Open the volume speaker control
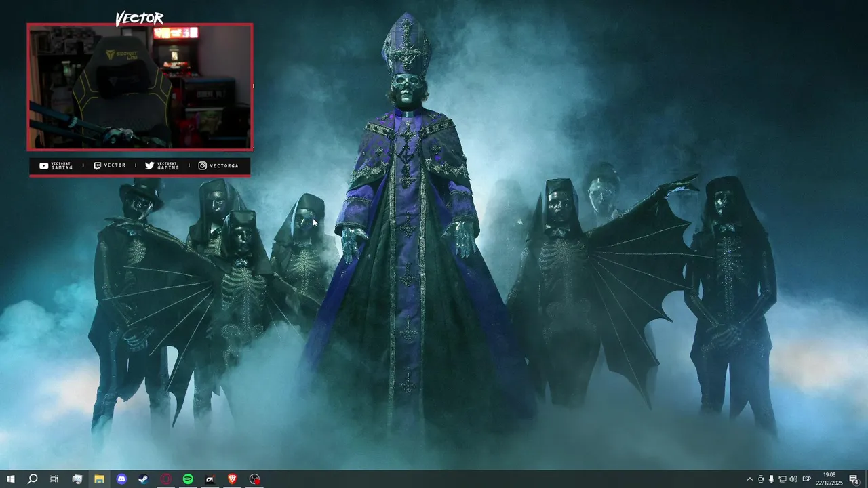 [x=793, y=479]
